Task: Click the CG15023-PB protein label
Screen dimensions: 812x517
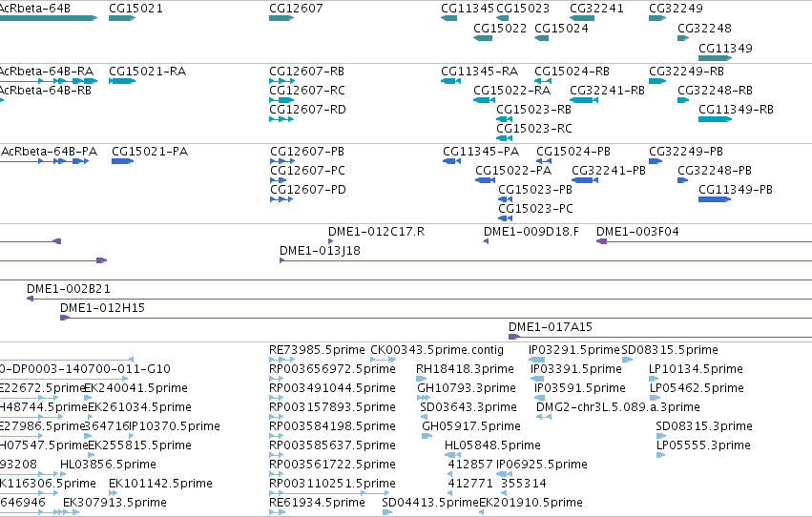Action: 535,190
